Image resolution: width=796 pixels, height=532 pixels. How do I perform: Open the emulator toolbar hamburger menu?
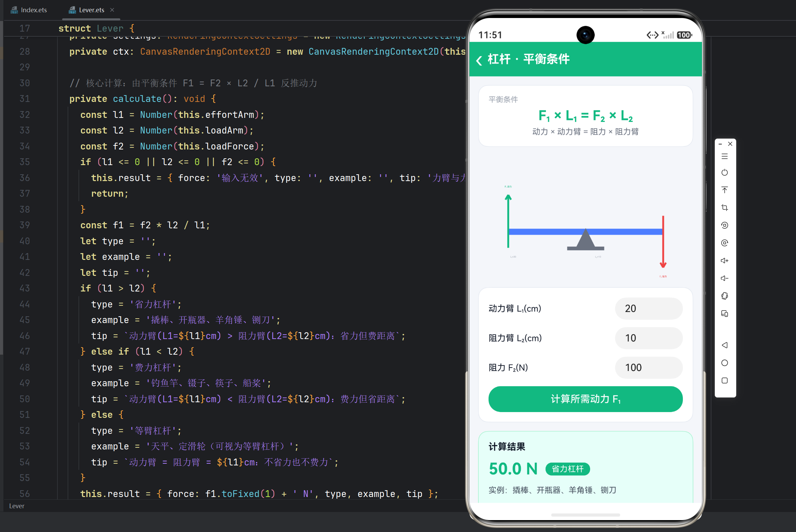725,156
